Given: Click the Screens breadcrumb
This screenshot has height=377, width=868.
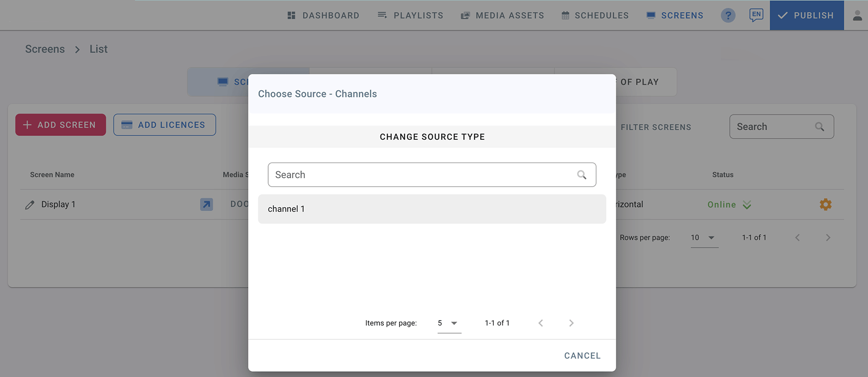Looking at the screenshot, I should click(45, 49).
